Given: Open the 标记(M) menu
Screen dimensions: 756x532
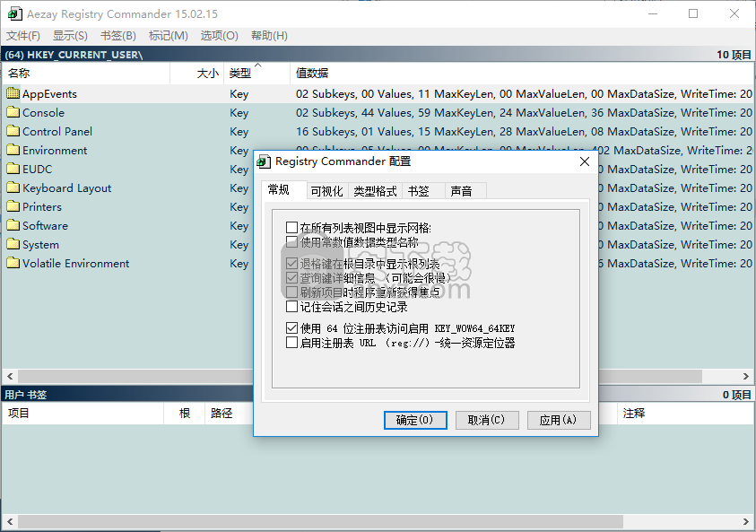Looking at the screenshot, I should coord(169,36).
